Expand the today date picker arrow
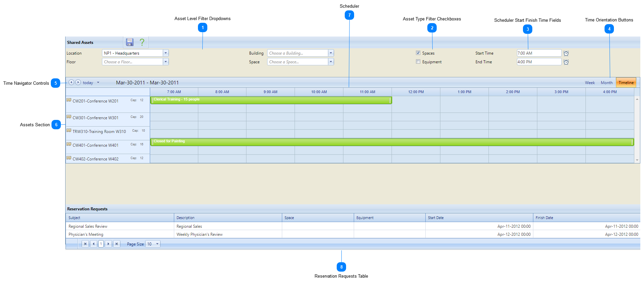The image size is (644, 282). coord(98,82)
